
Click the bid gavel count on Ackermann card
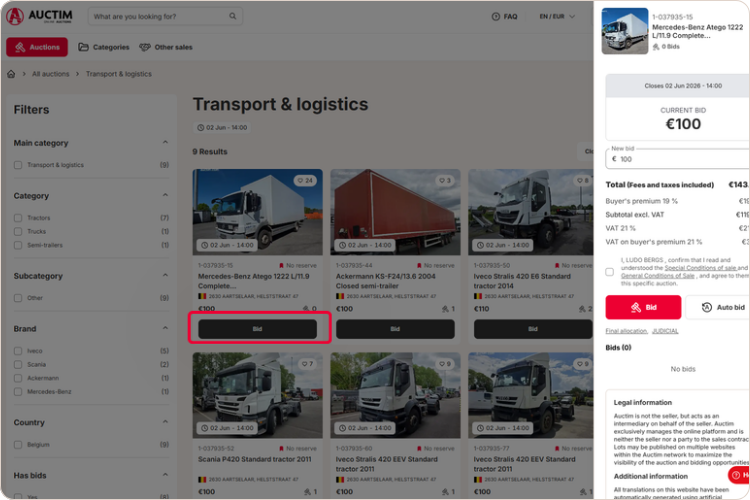click(449, 309)
